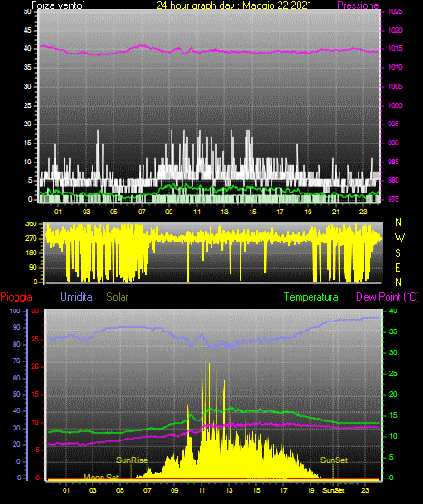Viewport: 423px width, 504px height.
Task: Click hour '09' on the wind chart time axis
Action: point(169,212)
